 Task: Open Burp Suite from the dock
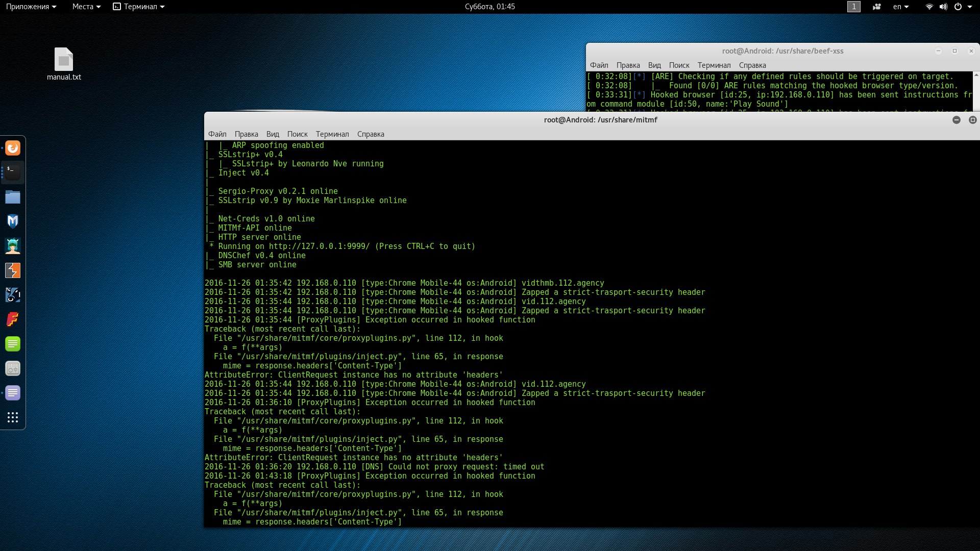[13, 270]
